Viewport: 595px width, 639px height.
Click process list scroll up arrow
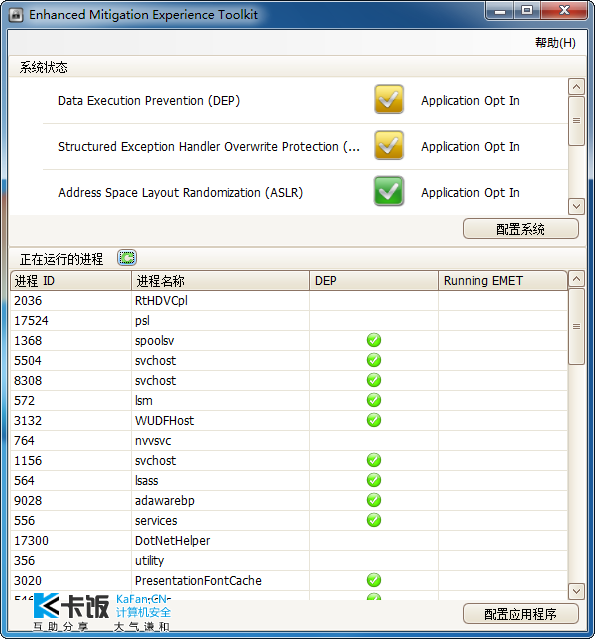click(x=576, y=279)
